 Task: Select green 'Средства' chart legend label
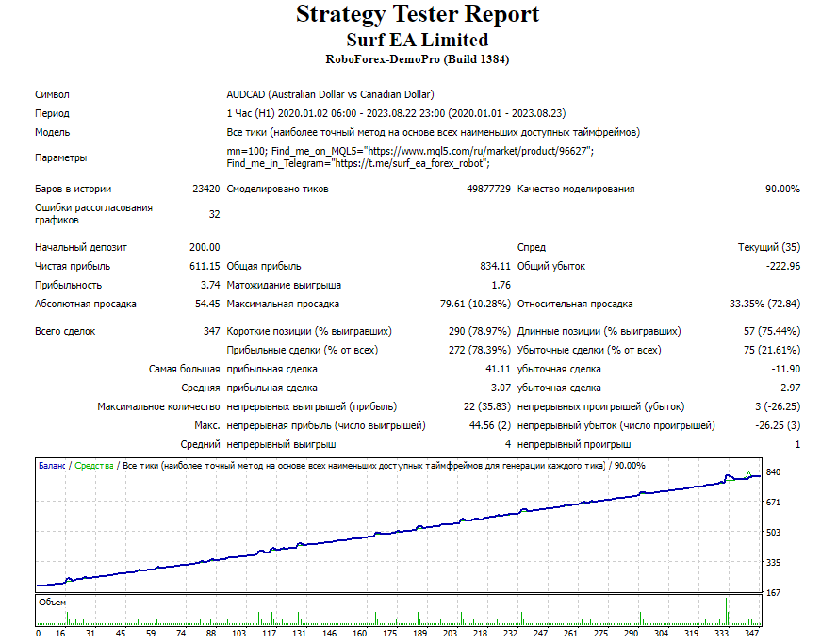point(93,466)
